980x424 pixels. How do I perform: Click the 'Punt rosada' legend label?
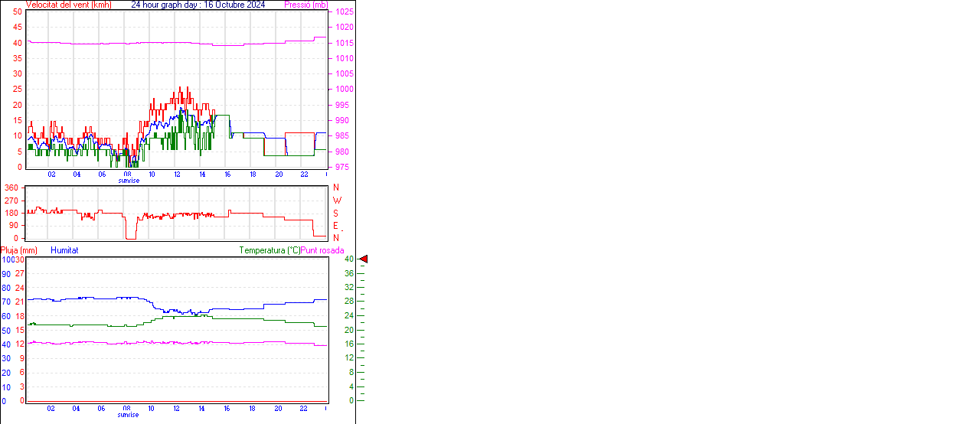tap(322, 250)
